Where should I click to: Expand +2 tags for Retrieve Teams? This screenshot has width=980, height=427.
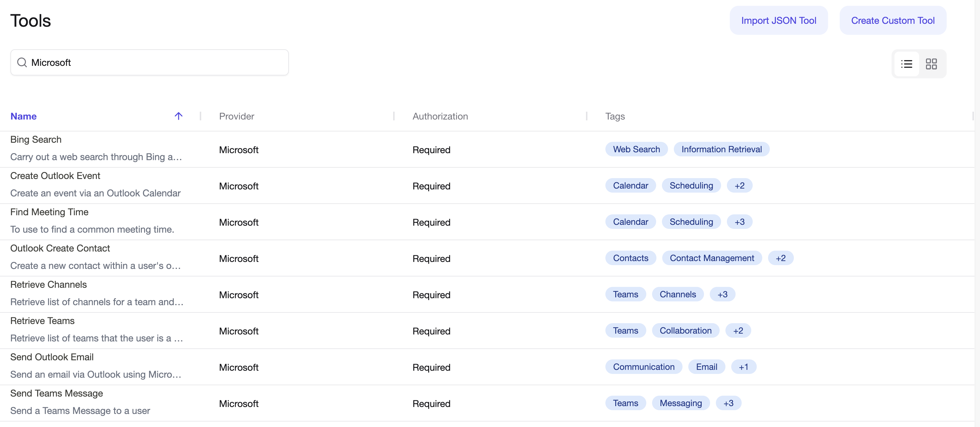click(738, 330)
